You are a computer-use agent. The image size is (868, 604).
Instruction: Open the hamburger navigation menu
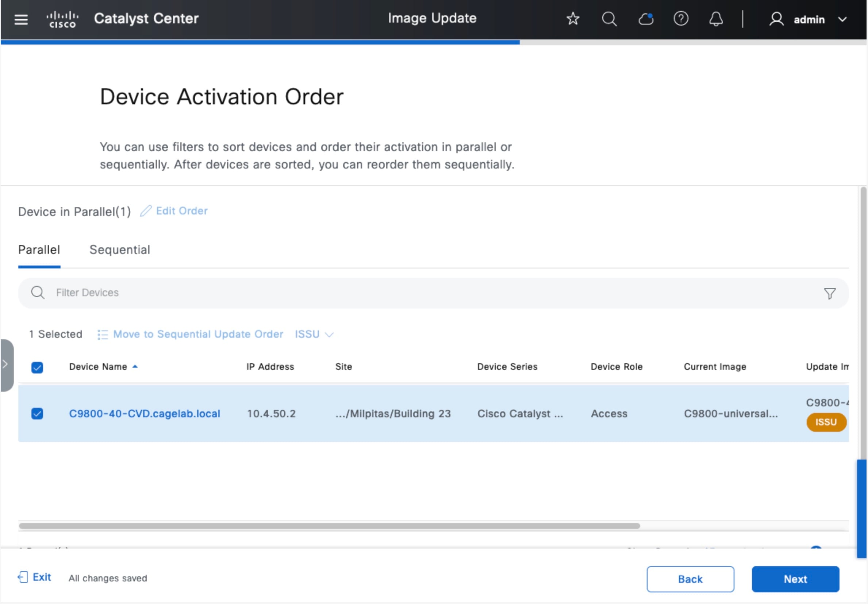coord(21,19)
